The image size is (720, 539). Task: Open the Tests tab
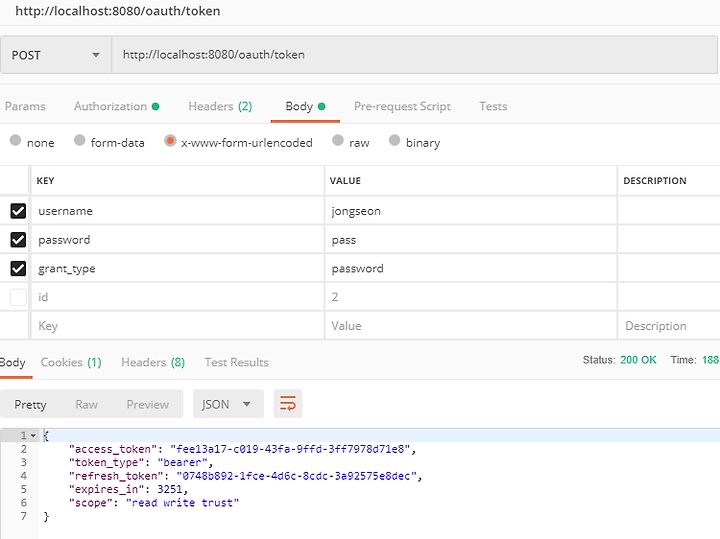(493, 107)
